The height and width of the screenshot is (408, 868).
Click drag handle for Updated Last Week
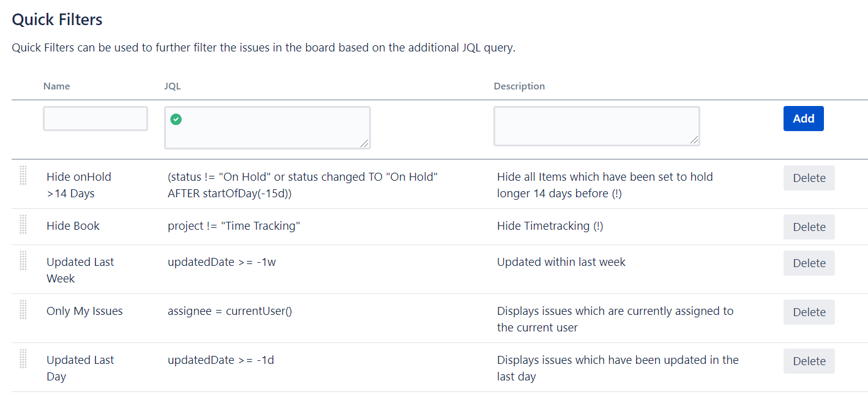tap(23, 260)
